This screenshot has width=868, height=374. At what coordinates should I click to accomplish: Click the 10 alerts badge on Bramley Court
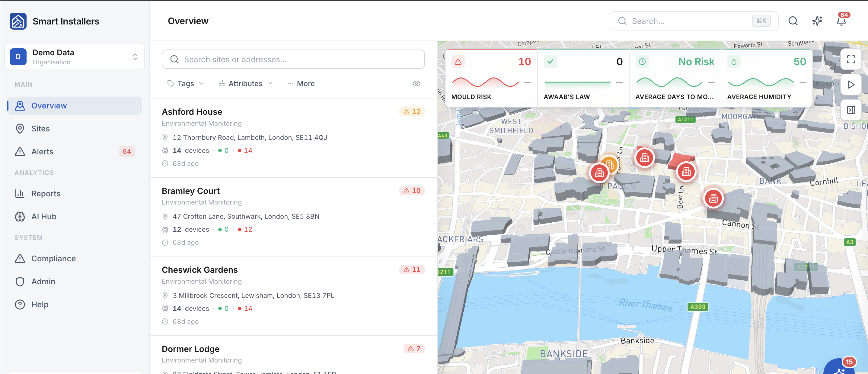tap(412, 191)
